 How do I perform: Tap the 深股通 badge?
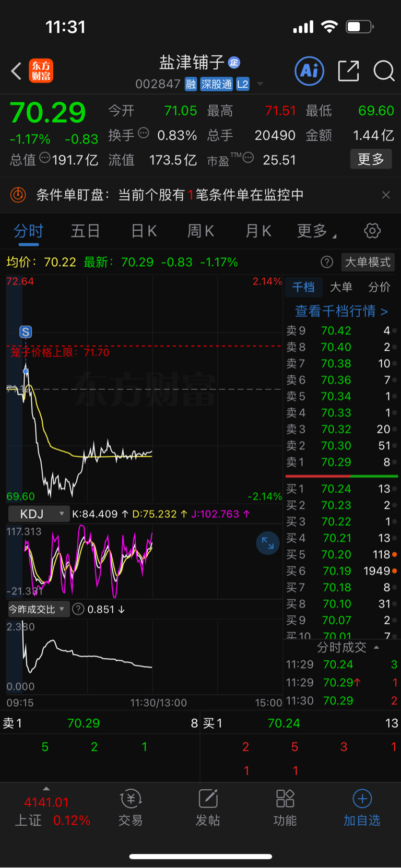tap(216, 84)
